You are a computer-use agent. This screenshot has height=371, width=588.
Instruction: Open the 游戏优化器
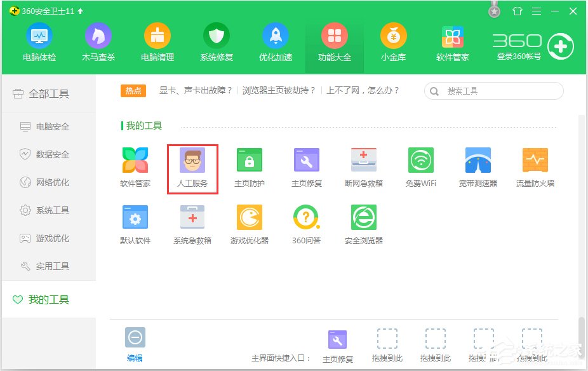250,222
